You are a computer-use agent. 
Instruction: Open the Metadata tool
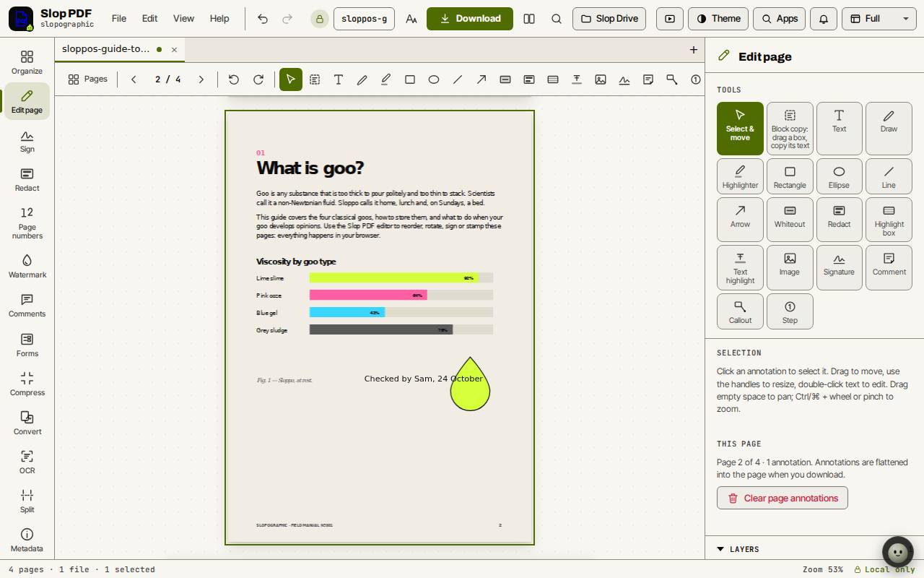click(x=27, y=540)
